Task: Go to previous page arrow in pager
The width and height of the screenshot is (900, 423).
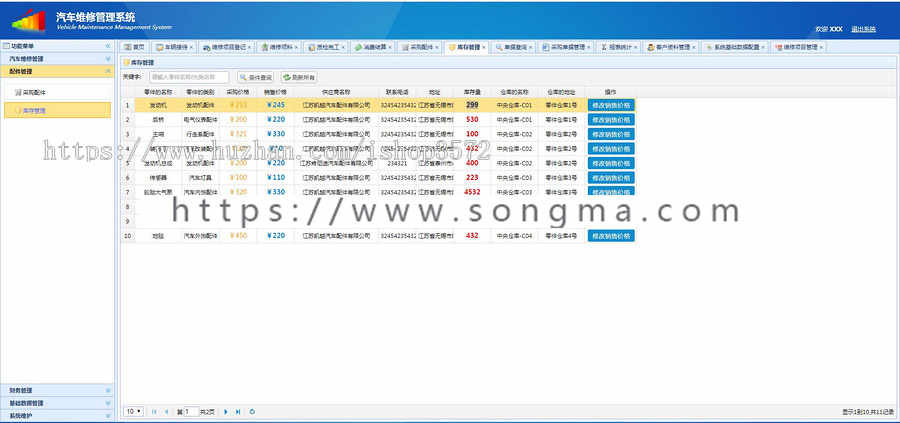Action: click(x=166, y=412)
